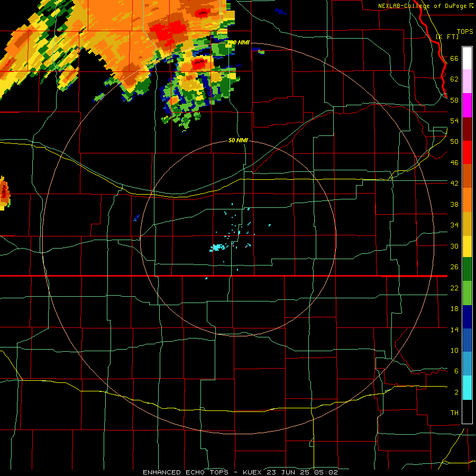Pick the cyan legend swatch
The image size is (476, 476).
click(467, 388)
